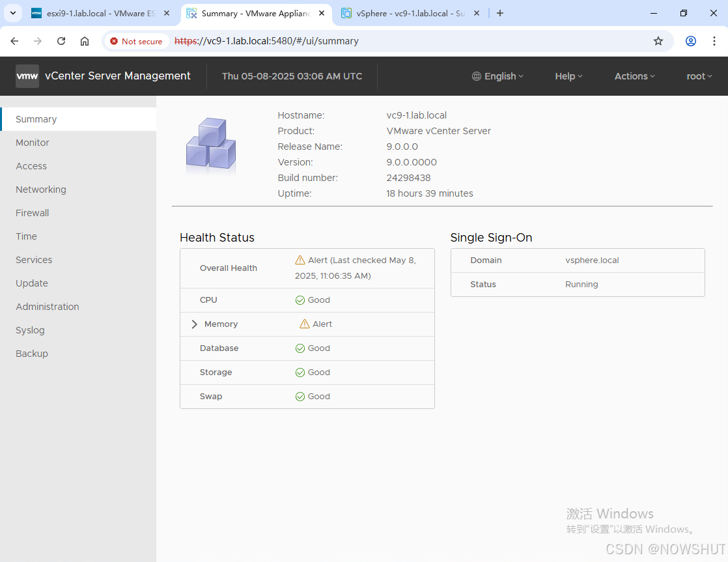Open the Time settings page
The image size is (728, 562).
[x=78, y=236]
